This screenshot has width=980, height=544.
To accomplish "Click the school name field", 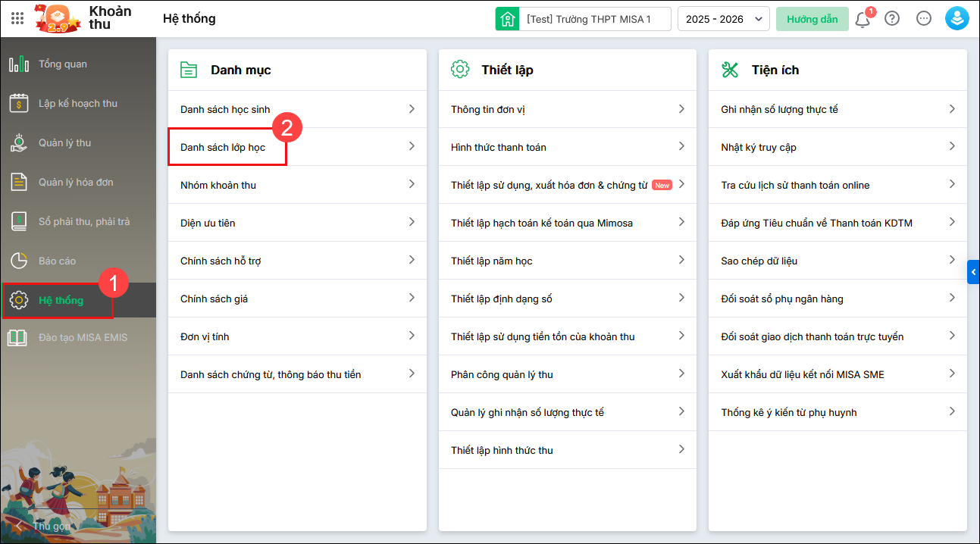I will click(x=588, y=19).
